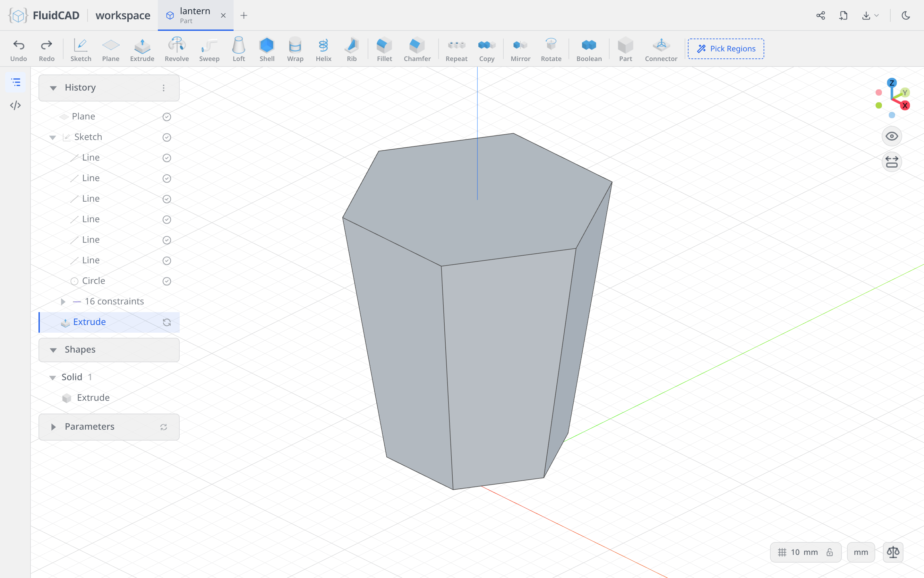924x578 pixels.
Task: Click the Extrude row refresh status icon
Action: tap(167, 322)
